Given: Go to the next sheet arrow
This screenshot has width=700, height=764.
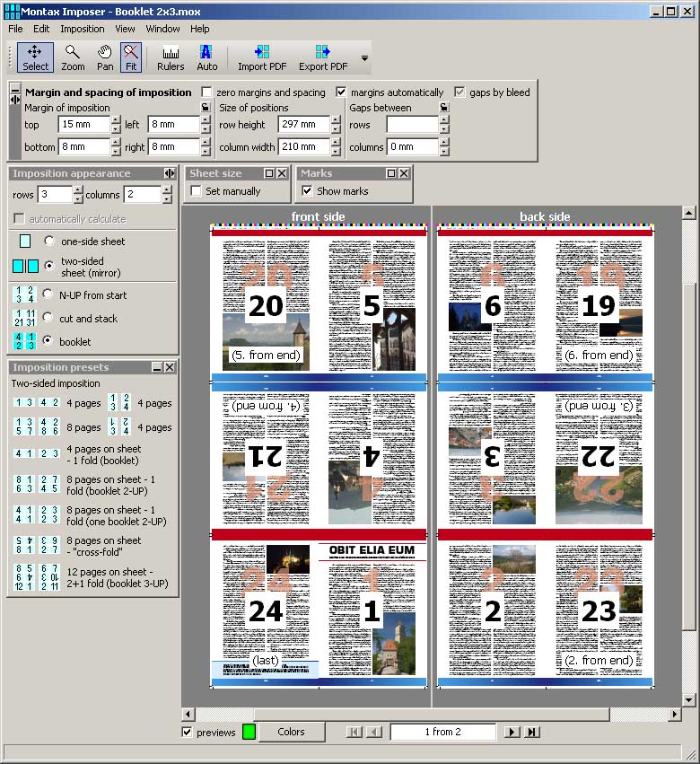Looking at the screenshot, I should coord(512,733).
